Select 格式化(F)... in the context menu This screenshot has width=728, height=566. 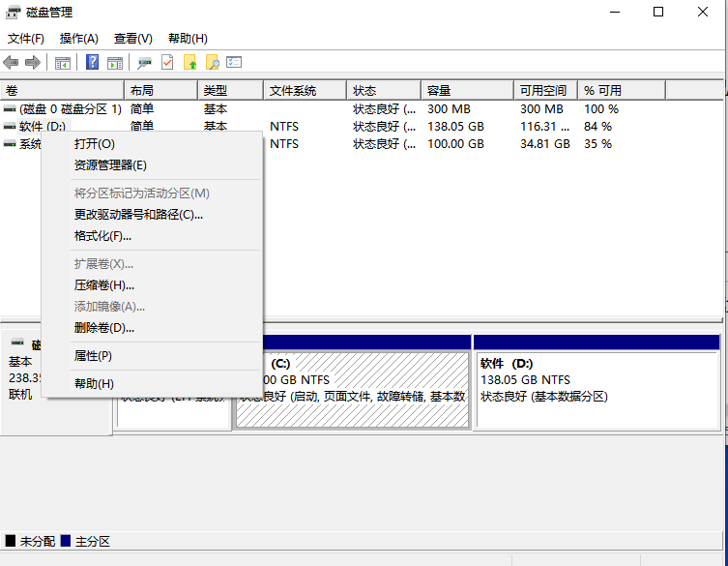tap(102, 236)
